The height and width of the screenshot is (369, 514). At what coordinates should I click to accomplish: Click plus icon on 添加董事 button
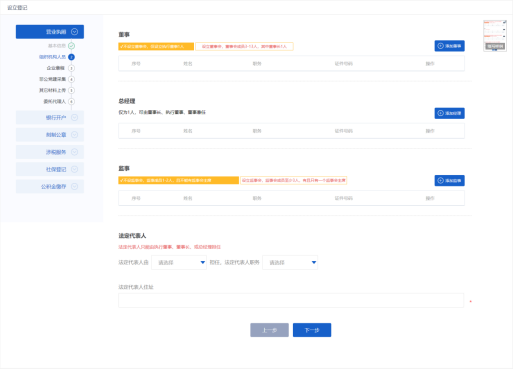(440, 46)
